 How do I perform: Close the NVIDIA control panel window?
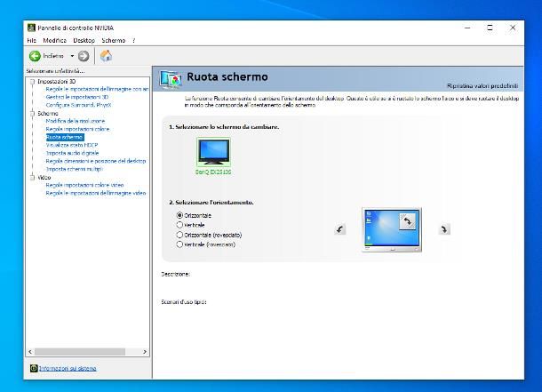[513, 28]
